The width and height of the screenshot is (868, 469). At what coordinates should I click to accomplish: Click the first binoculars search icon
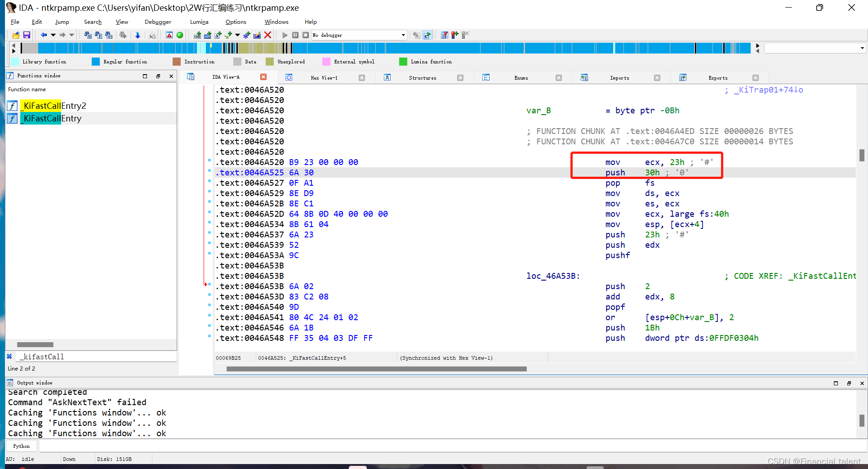(88, 35)
